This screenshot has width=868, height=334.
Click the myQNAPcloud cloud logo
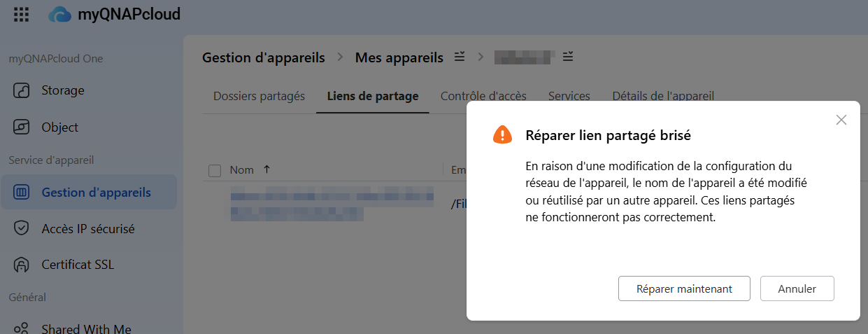[59, 15]
